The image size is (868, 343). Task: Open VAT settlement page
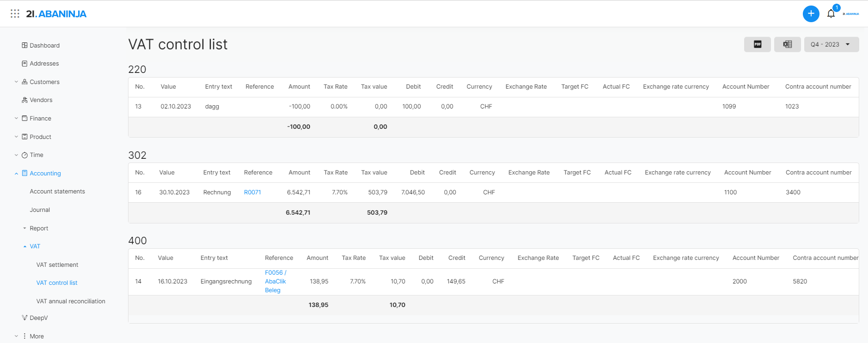click(57, 265)
